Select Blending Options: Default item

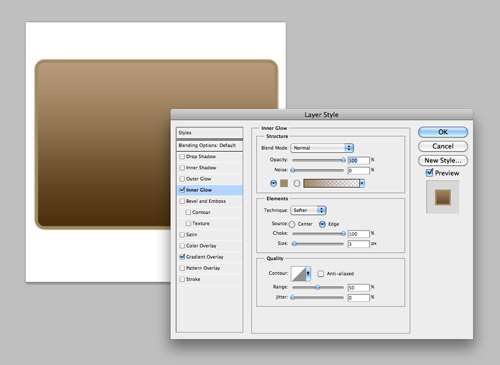click(x=209, y=146)
